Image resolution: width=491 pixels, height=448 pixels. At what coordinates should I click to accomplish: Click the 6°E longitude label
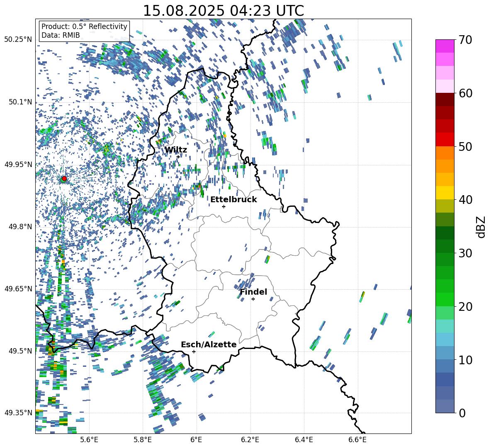coord(196,440)
